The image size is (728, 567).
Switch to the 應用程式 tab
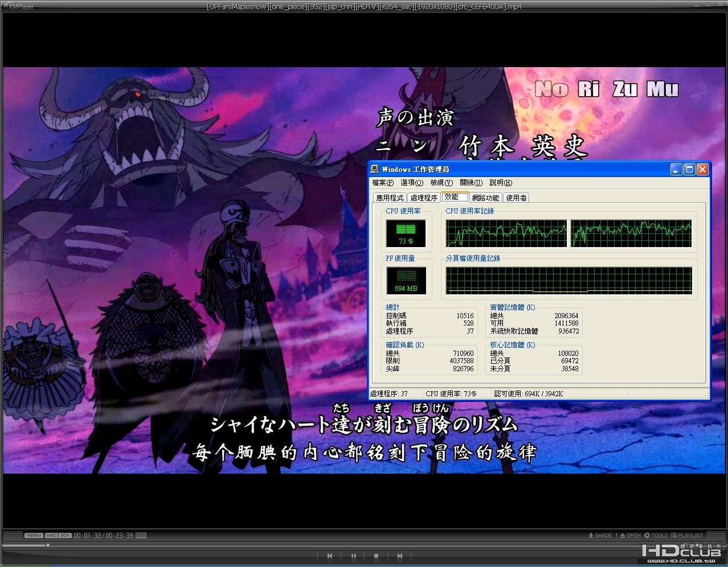(390, 198)
